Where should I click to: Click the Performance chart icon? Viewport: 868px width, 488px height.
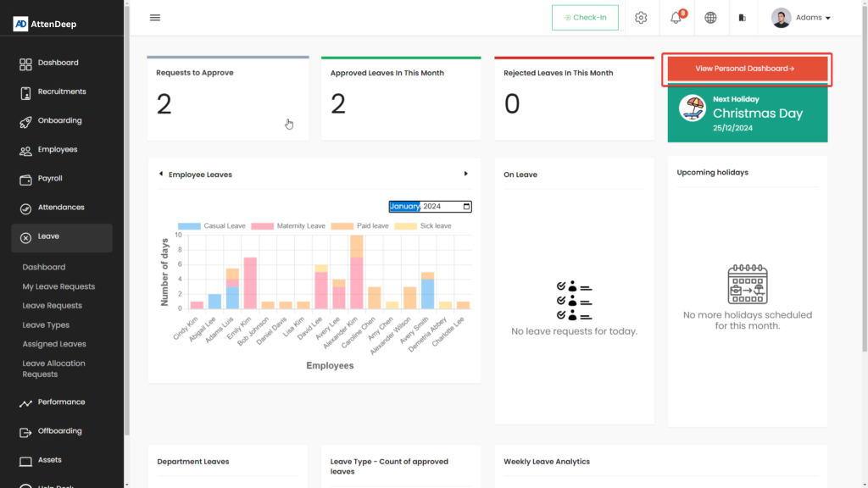(25, 402)
